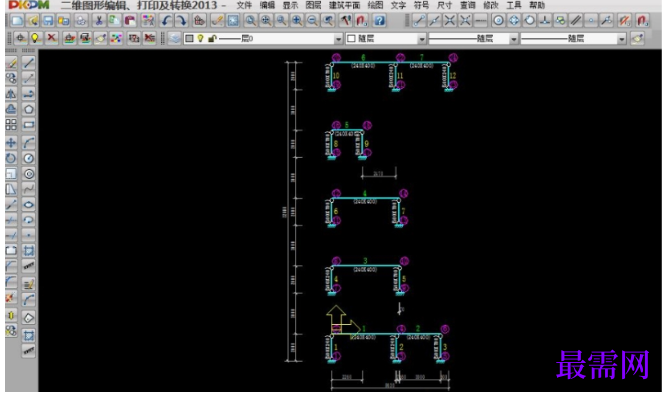
Task: Toggle the lightbulb layer on/off toolbar button
Action: tap(36, 38)
